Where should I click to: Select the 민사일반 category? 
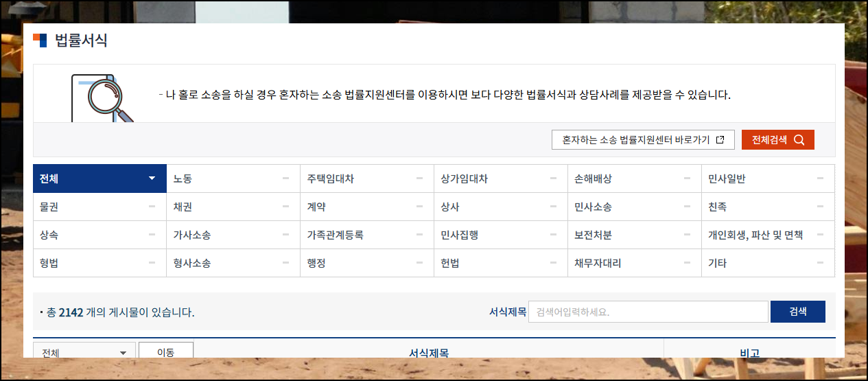pos(768,178)
